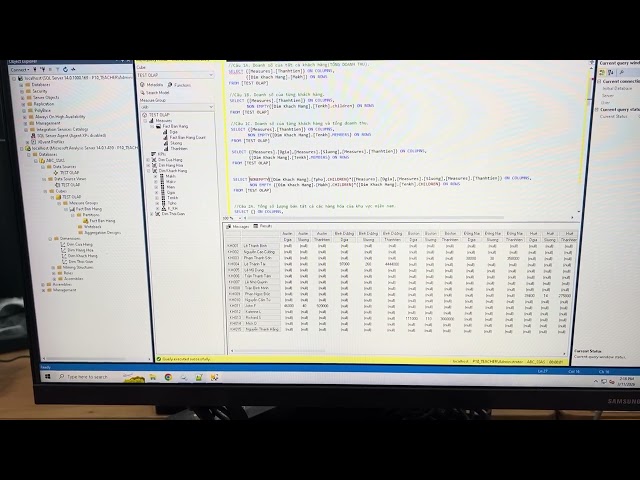Viewport: 640px width, 480px height.
Task: Expand the Replication folder
Action: pos(23,104)
